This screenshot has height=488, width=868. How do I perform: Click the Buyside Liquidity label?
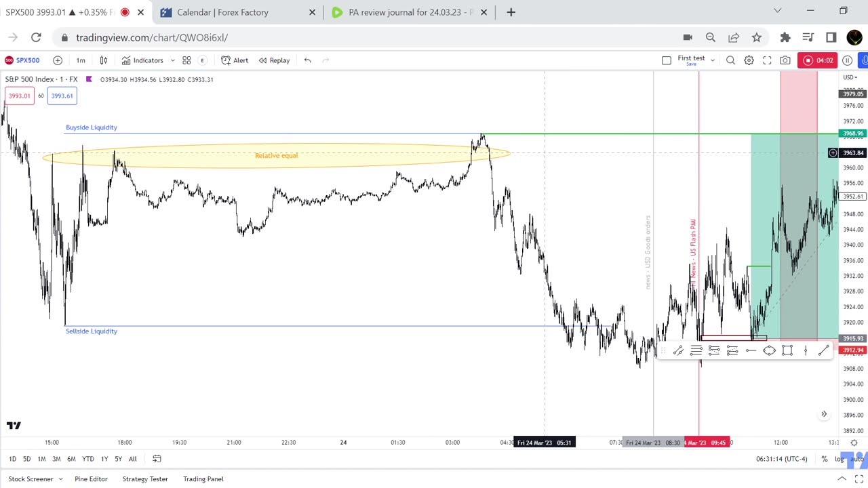(x=92, y=127)
